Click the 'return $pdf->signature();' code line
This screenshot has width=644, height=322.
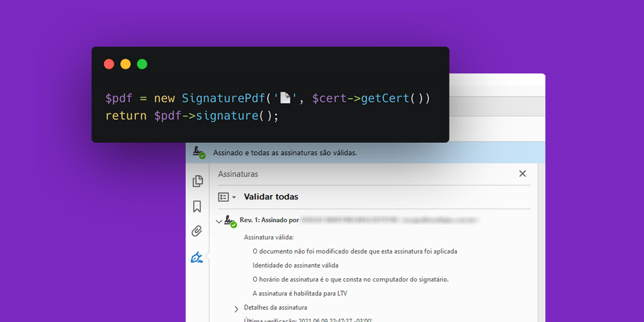click(192, 116)
